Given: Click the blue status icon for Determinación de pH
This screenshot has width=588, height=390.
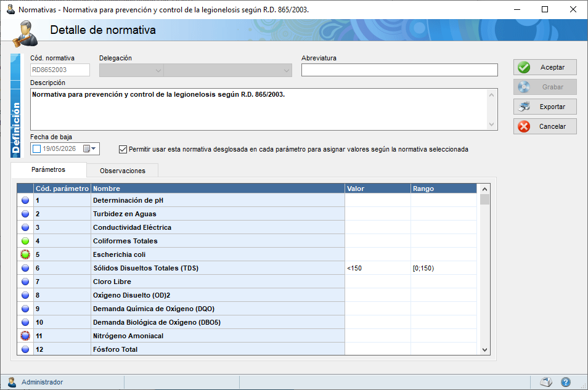Looking at the screenshot, I should [25, 200].
